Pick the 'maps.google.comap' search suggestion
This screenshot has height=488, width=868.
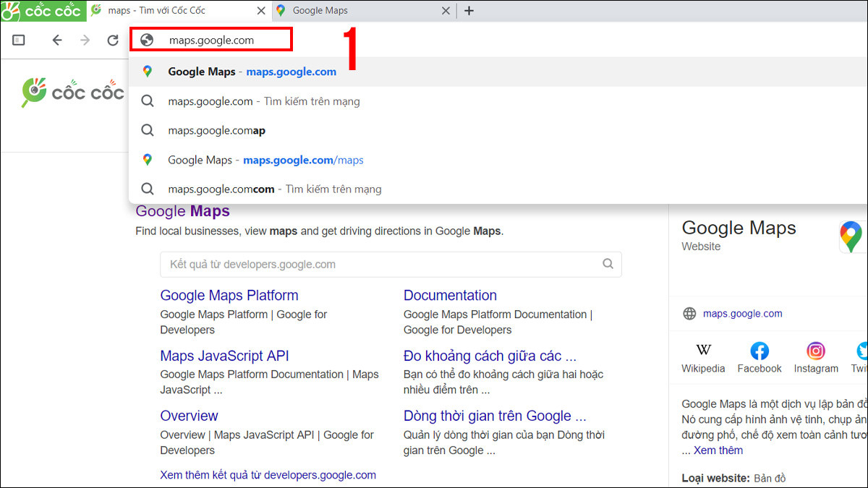point(216,130)
